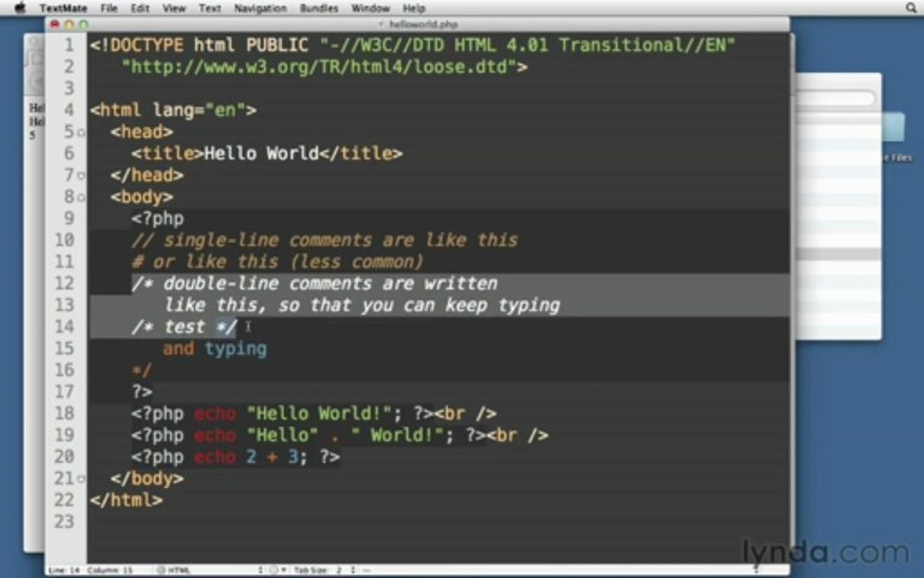The image size is (924, 578).
Task: Open the Navigation menu
Action: point(261,8)
